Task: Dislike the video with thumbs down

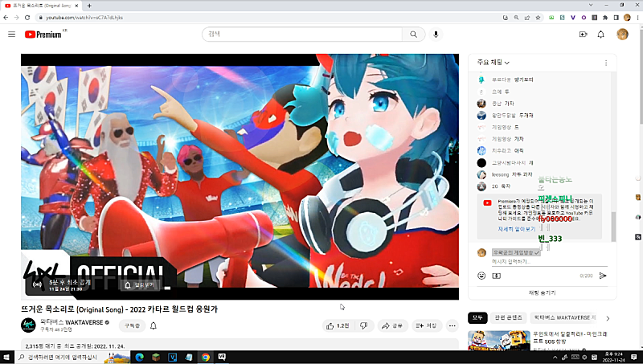Action: point(364,326)
